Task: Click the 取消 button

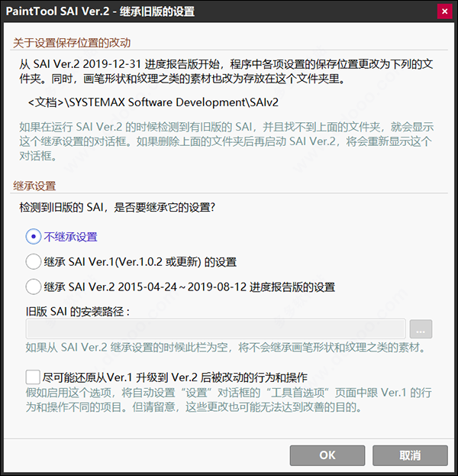Action: tap(410, 455)
